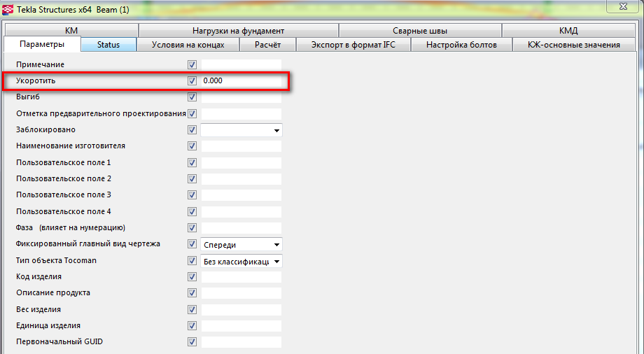The width and height of the screenshot is (644, 354).
Task: Open the Без классификации Tocoman dropdown
Action: 241,261
